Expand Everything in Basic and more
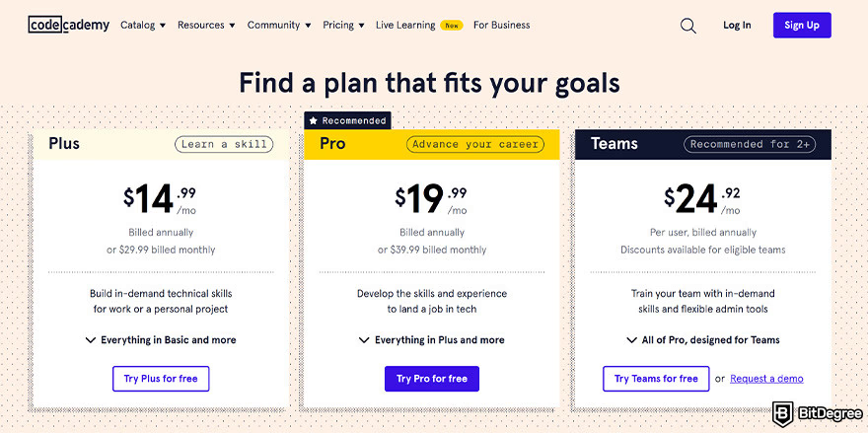The width and height of the screenshot is (868, 433). (x=161, y=340)
